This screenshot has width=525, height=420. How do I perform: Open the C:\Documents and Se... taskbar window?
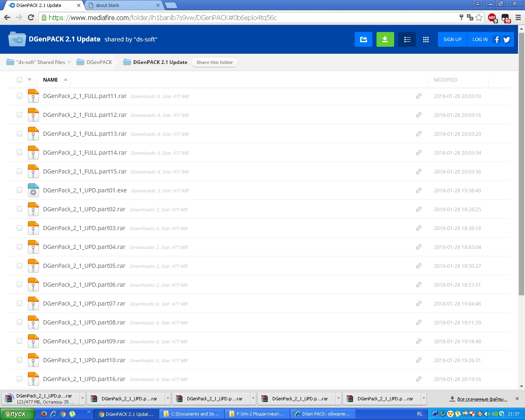click(191, 414)
